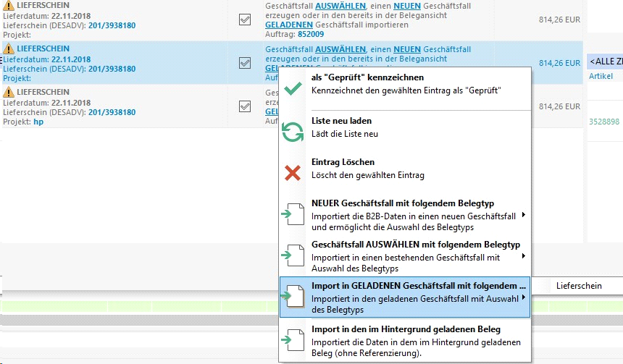Click the warning icon of the highlighted Lieferschein row
The image size is (623, 364).
(x=9, y=48)
